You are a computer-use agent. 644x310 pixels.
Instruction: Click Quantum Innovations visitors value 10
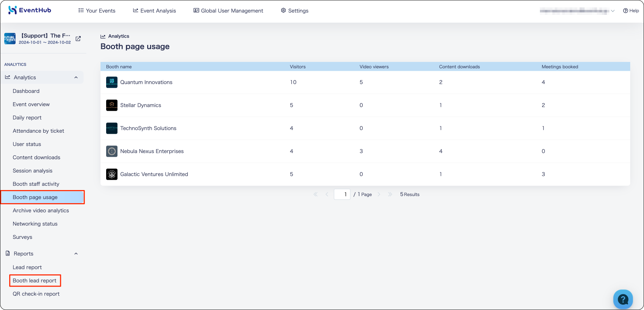pyautogui.click(x=293, y=82)
